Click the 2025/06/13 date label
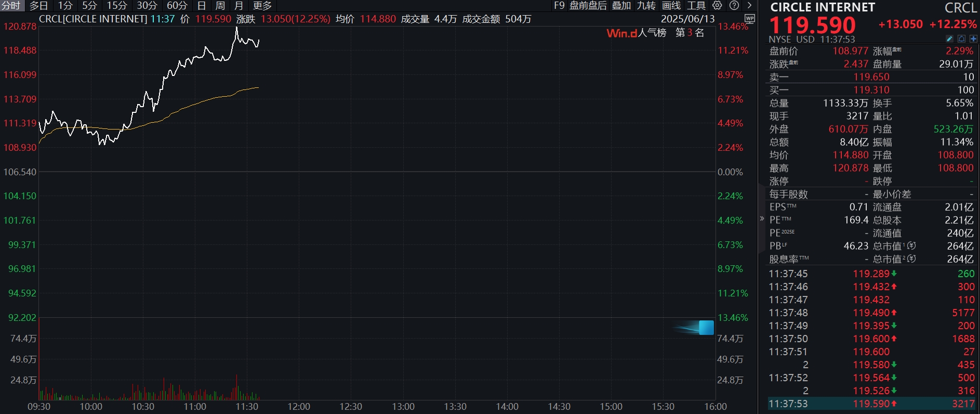This screenshot has height=414, width=980. click(688, 19)
